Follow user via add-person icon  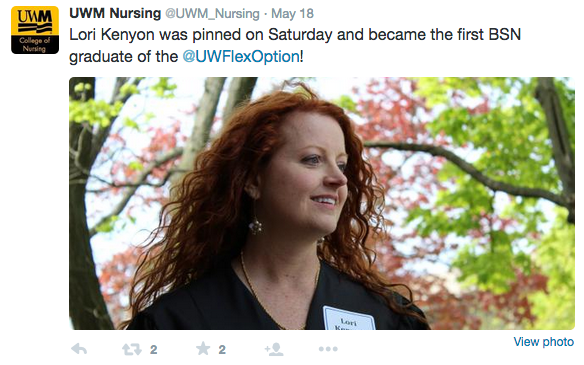(274, 349)
